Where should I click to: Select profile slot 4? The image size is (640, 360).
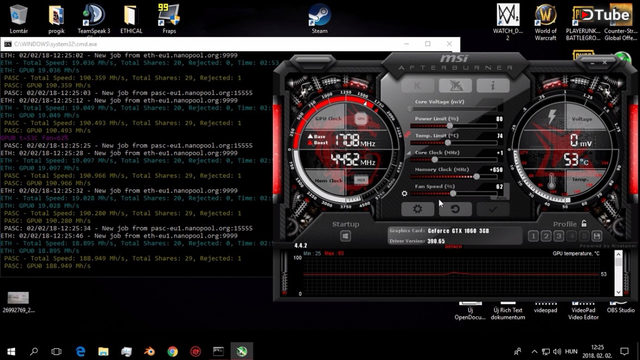[571, 236]
